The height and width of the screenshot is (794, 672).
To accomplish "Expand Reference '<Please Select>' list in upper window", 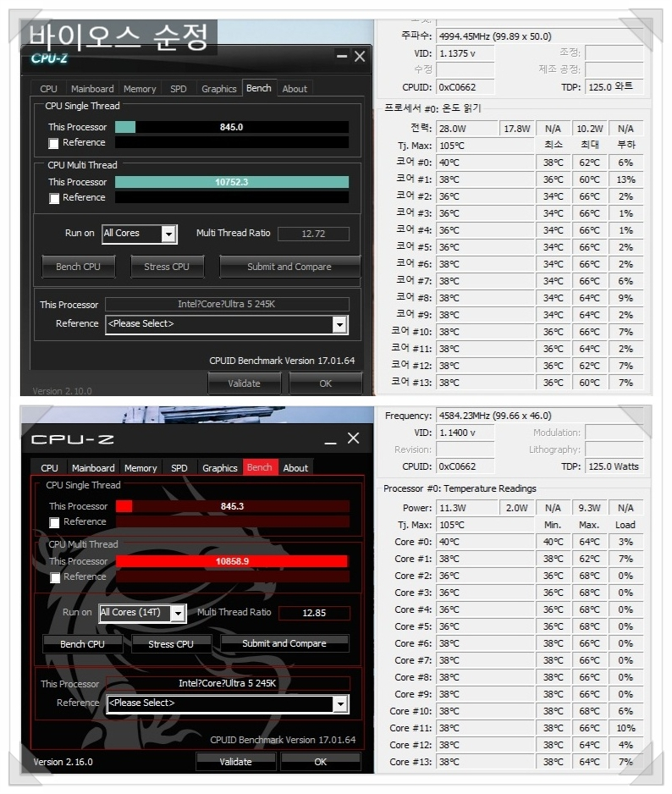I will coord(339,324).
